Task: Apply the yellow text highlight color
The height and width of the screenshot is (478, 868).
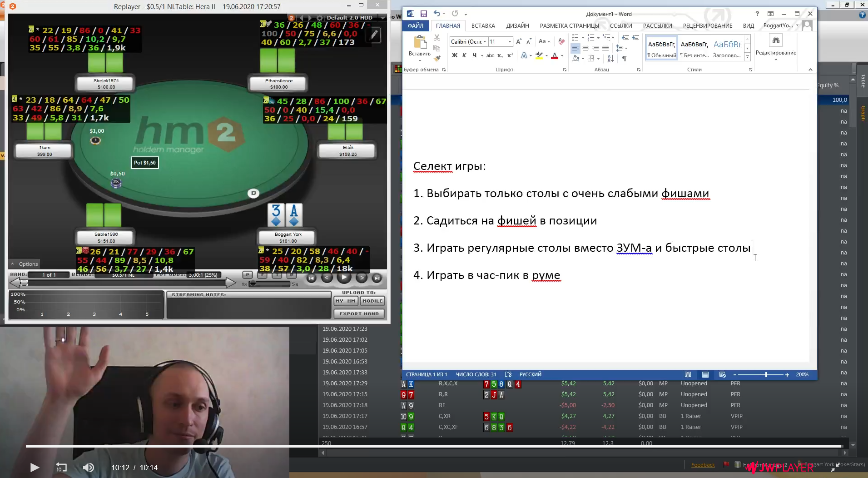Action: coord(539,55)
